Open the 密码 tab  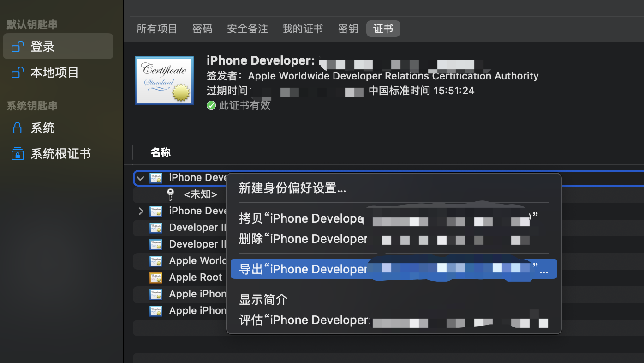tap(202, 29)
